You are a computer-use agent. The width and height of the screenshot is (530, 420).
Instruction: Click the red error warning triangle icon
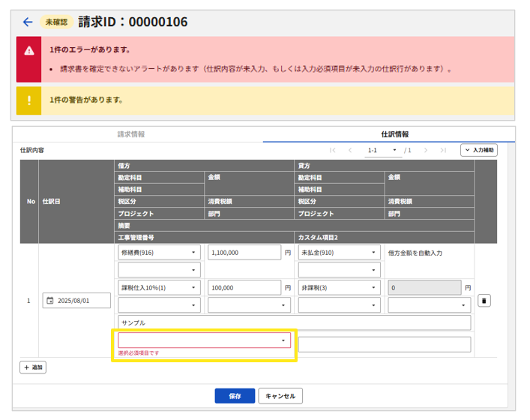(x=28, y=51)
